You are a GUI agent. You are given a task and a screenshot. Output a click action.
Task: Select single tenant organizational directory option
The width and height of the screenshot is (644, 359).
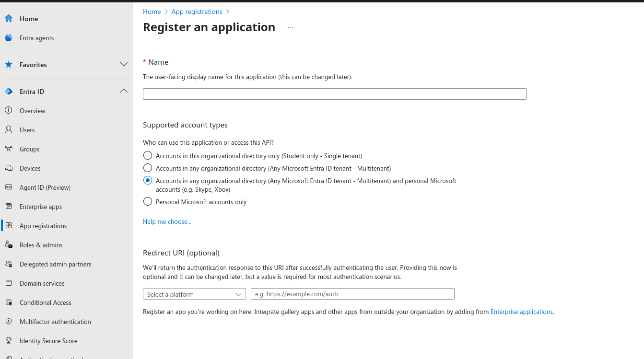(148, 156)
